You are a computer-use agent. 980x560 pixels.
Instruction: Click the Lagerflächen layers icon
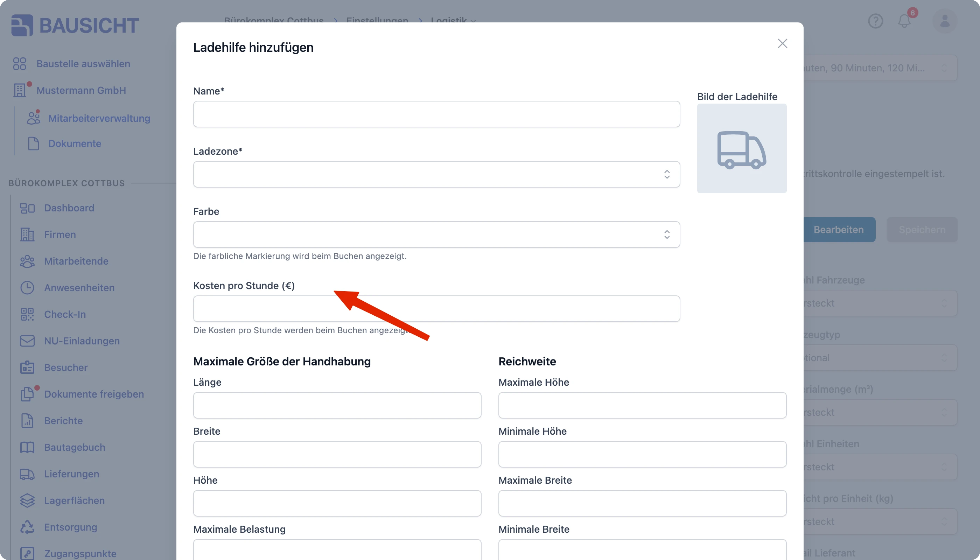click(27, 500)
